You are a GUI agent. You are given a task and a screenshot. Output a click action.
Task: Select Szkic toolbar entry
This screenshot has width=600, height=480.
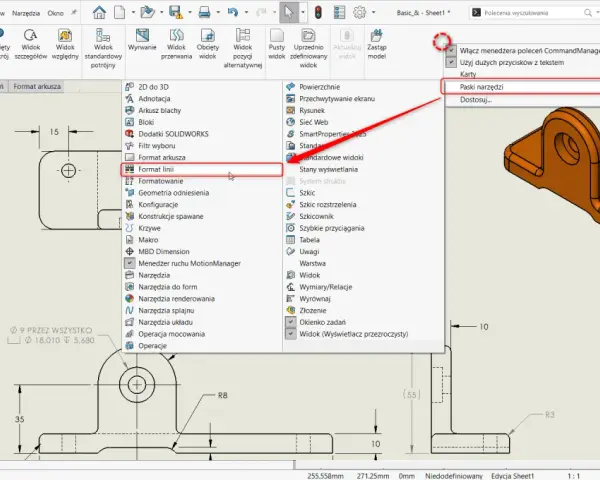pyautogui.click(x=364, y=193)
